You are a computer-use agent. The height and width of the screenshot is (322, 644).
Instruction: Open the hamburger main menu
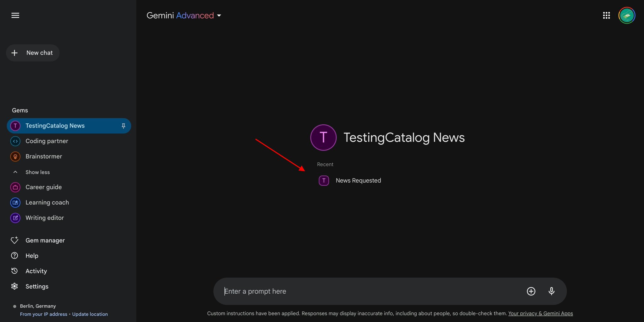[15, 15]
